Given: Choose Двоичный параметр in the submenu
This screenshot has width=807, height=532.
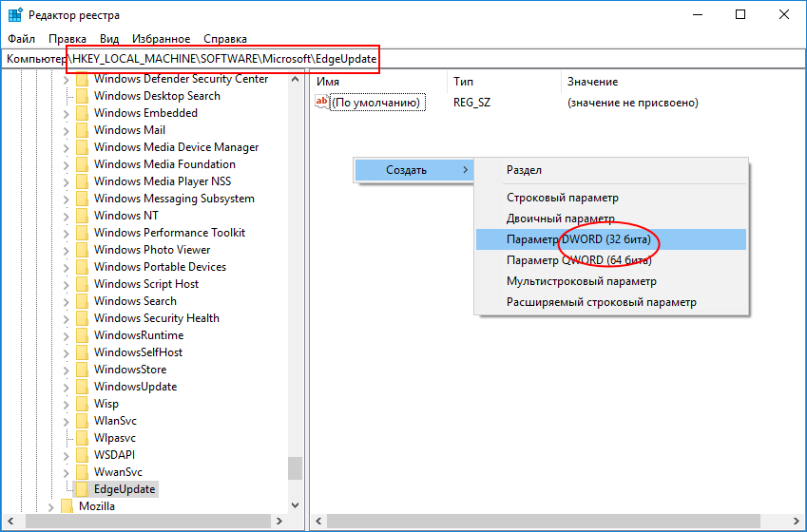Looking at the screenshot, I should click(611, 218).
